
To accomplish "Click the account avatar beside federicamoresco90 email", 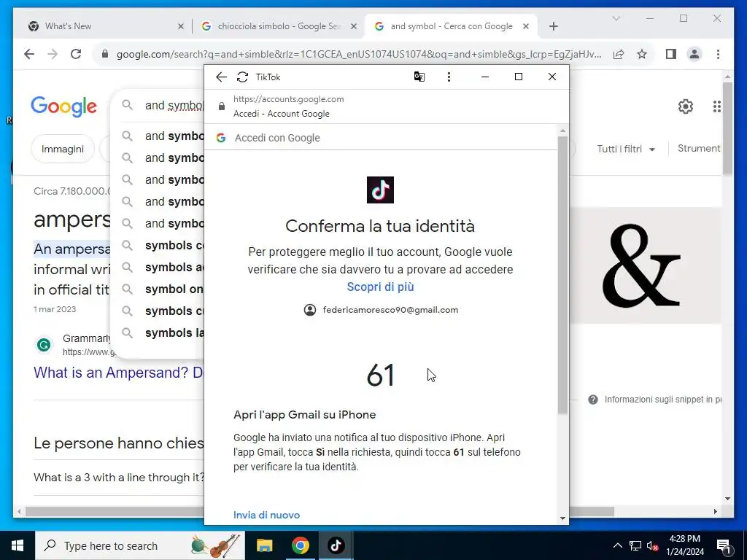I will coord(309,310).
